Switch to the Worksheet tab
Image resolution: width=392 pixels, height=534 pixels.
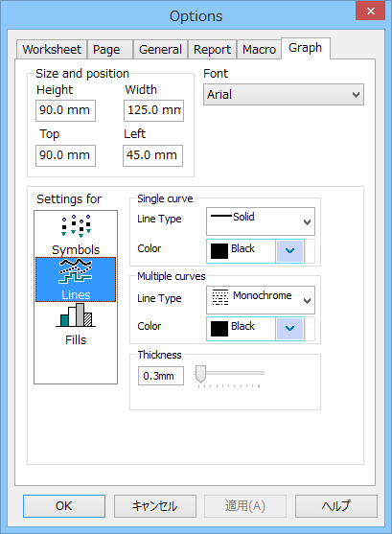pos(52,50)
